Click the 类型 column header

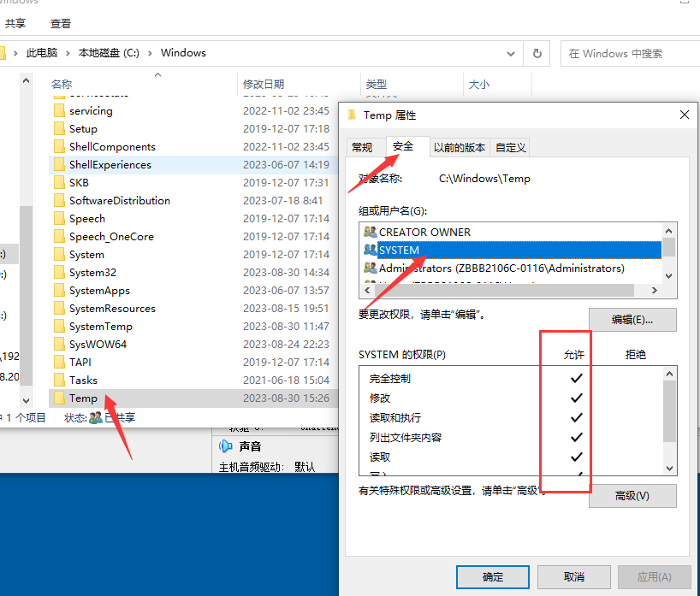click(x=412, y=84)
